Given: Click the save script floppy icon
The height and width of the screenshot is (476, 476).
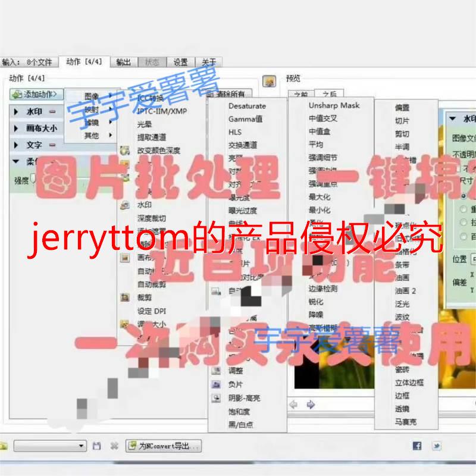Looking at the screenshot, I should [x=97, y=446].
